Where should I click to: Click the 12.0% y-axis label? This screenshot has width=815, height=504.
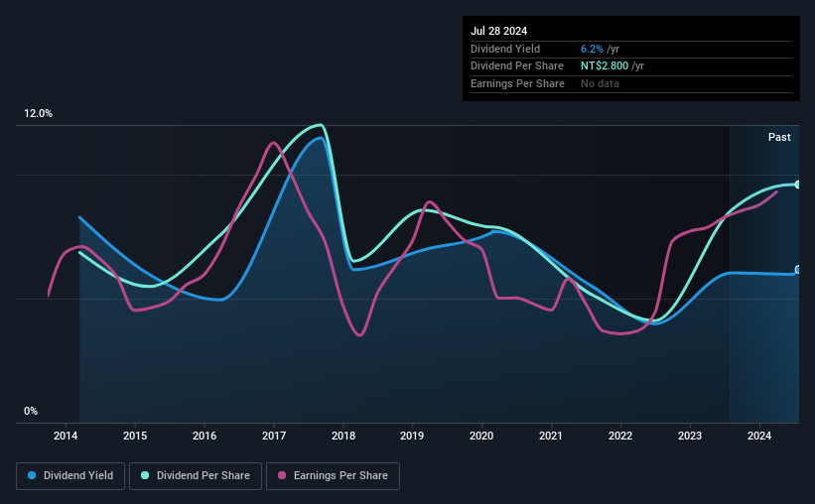[38, 114]
